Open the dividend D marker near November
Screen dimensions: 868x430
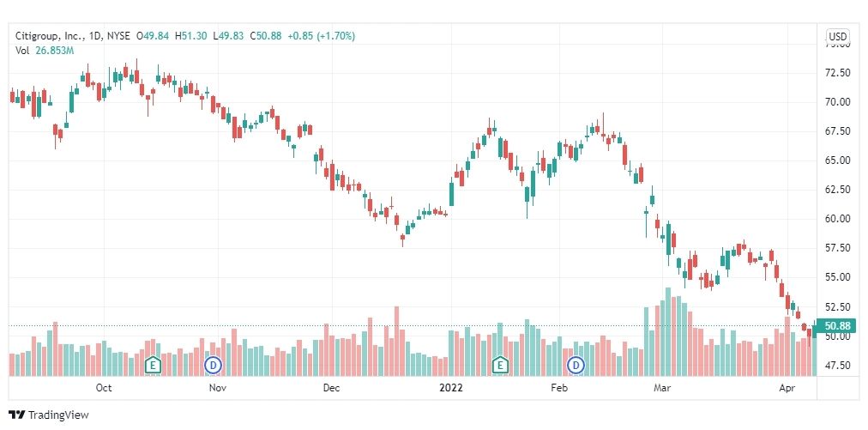click(213, 365)
